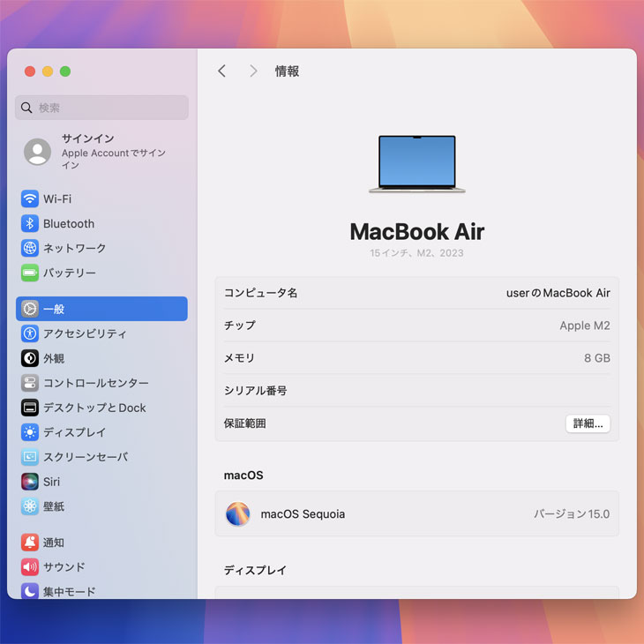Click the アクセシビリティ icon
Viewport: 644px width, 644px height.
coord(30,333)
